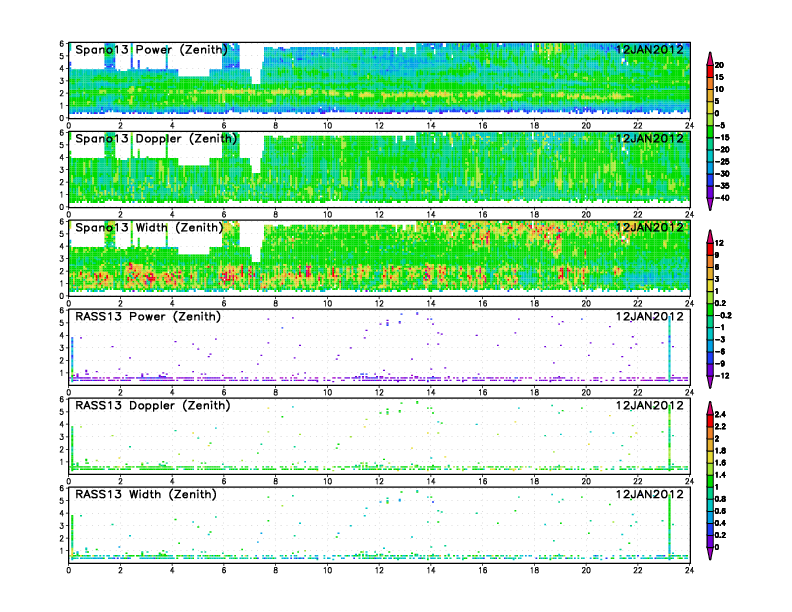Click x-axis tick "18" under the Spano13 Width panel
The image size is (792, 612).
click(534, 303)
